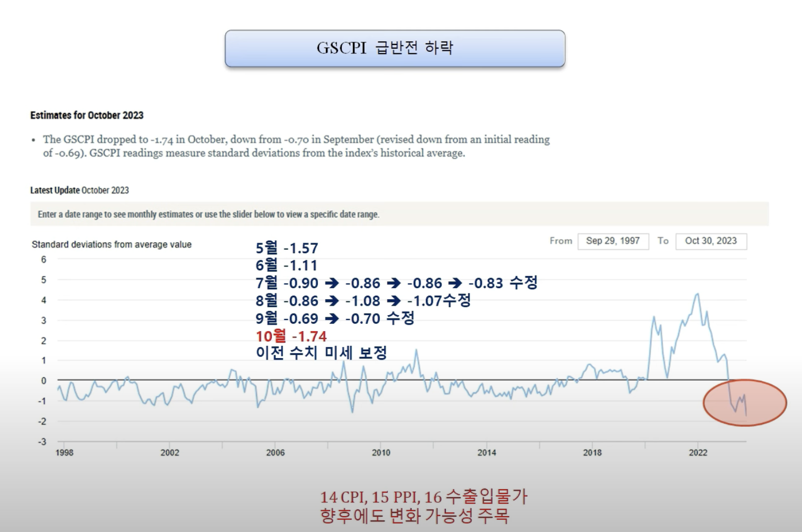
Task: Click the arrow just before -0.83 수정
Action: pyautogui.click(x=455, y=283)
